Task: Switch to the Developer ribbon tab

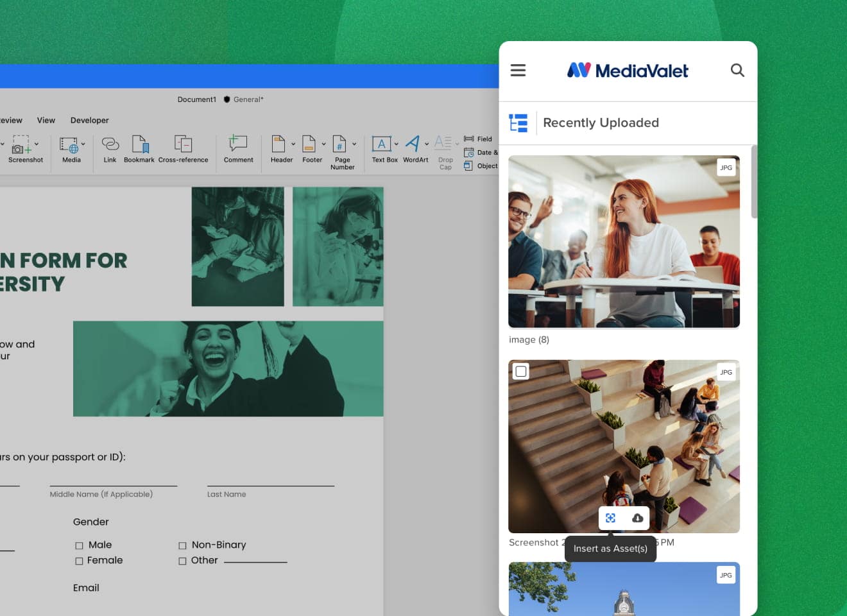Action: pos(89,120)
